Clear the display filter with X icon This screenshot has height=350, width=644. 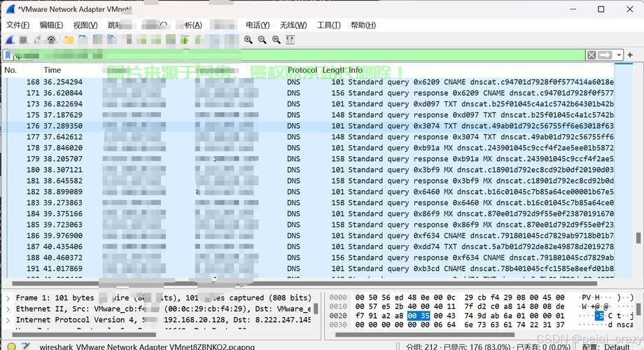591,55
